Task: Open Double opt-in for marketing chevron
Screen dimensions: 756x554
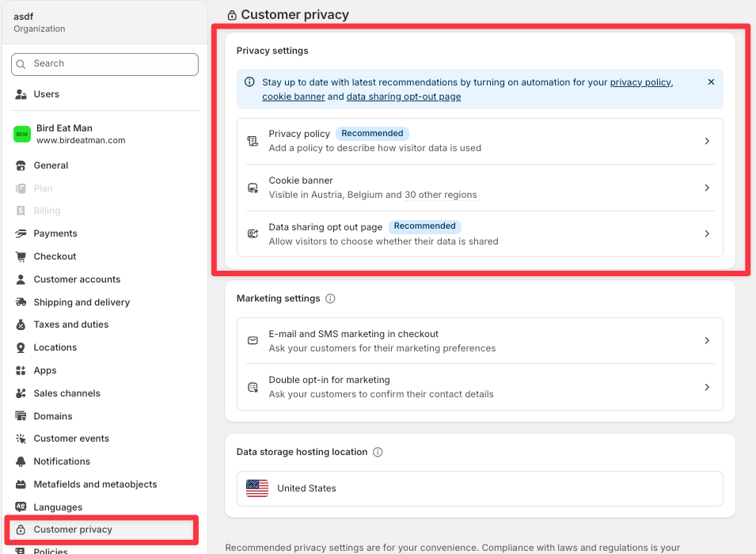Action: 707,387
